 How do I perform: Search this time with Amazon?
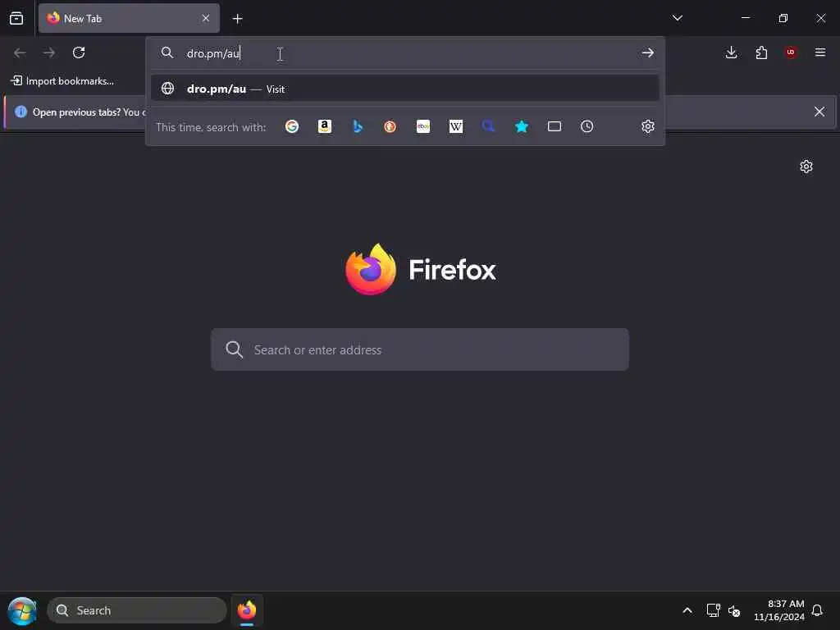325,126
